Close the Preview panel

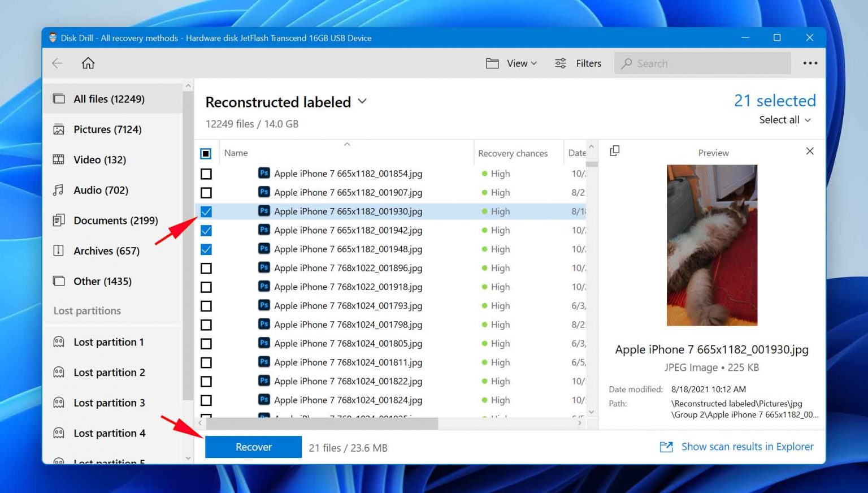click(809, 151)
